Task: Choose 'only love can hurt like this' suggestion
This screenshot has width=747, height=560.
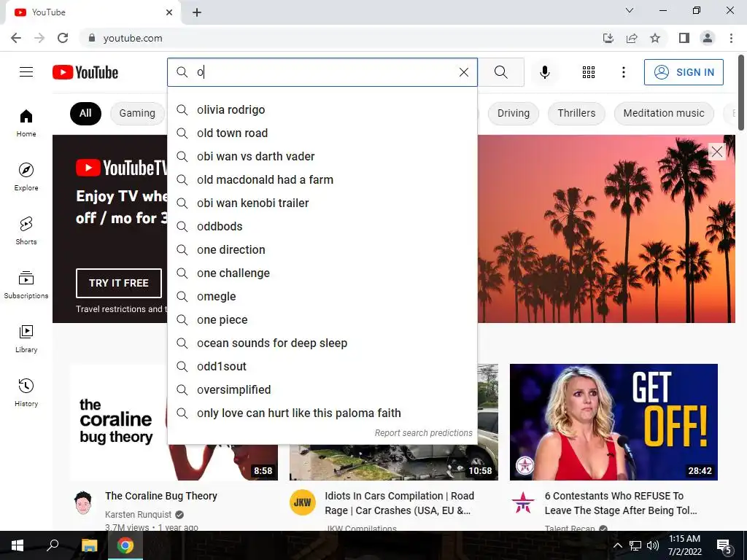Action: tap(322, 413)
